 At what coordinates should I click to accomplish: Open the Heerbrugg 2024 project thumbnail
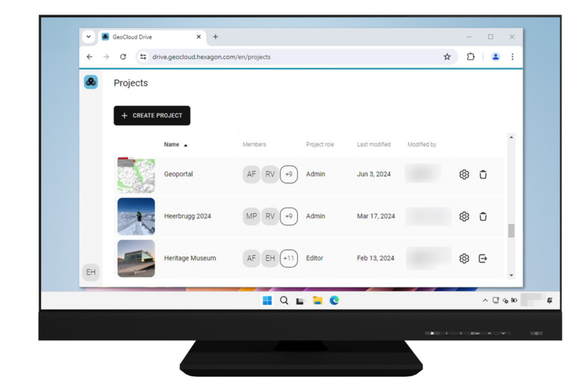[x=136, y=216]
